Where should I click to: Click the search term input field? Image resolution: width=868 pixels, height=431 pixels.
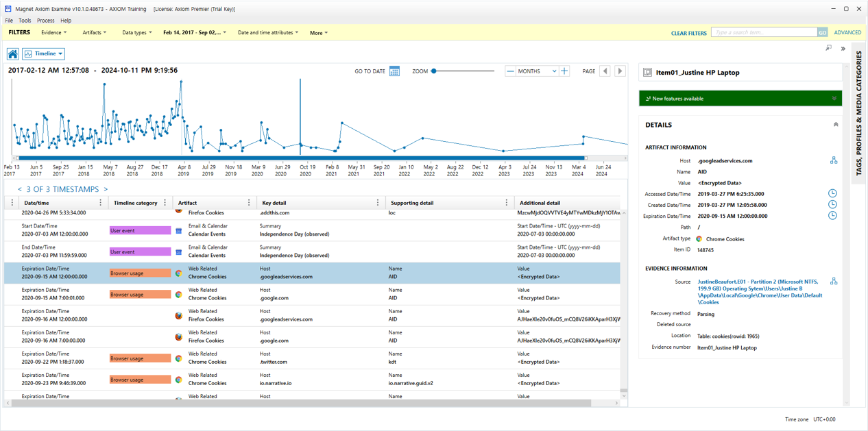pyautogui.click(x=764, y=32)
